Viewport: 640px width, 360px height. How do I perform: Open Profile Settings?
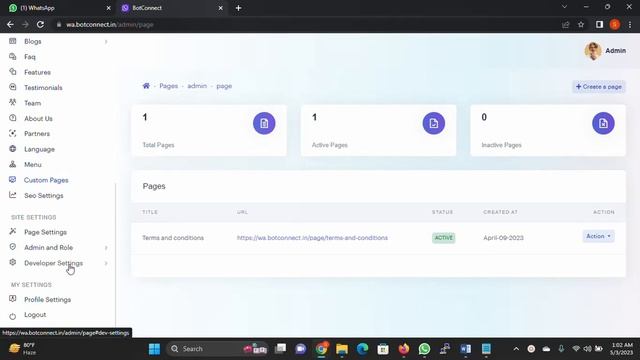(47, 300)
